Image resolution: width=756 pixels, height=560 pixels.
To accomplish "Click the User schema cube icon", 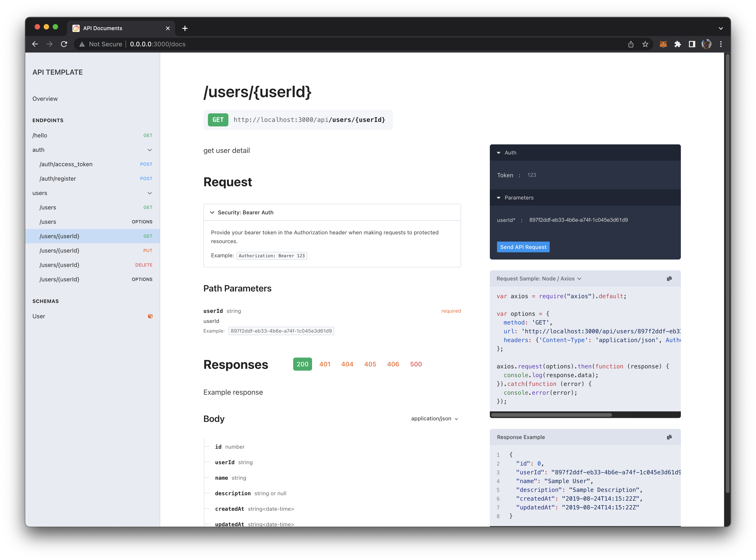I will pos(150,316).
